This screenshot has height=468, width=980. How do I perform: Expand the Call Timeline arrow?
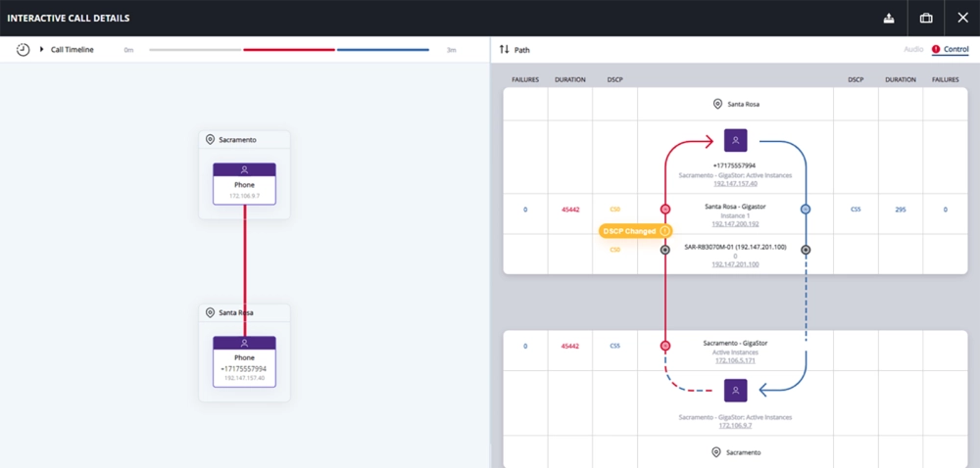pyautogui.click(x=42, y=49)
